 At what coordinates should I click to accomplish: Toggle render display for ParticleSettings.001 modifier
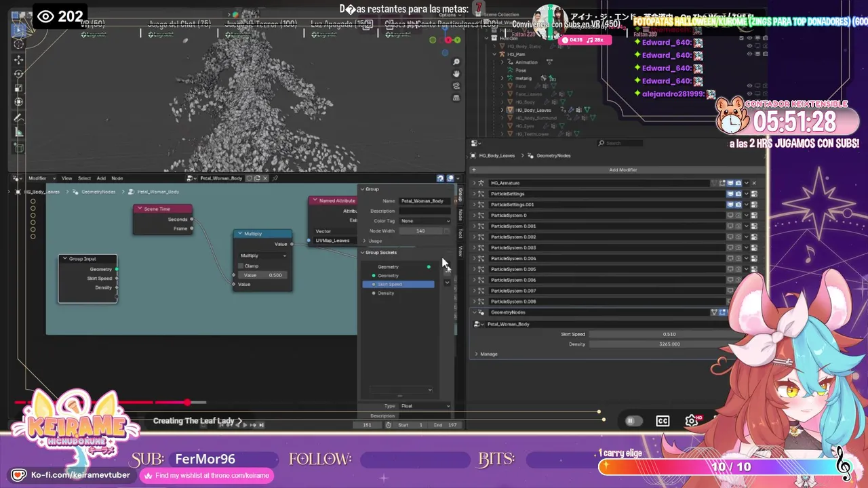tap(738, 205)
